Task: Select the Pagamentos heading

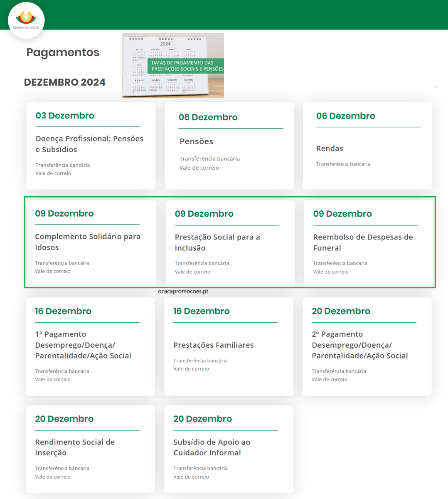Action: coord(63,52)
